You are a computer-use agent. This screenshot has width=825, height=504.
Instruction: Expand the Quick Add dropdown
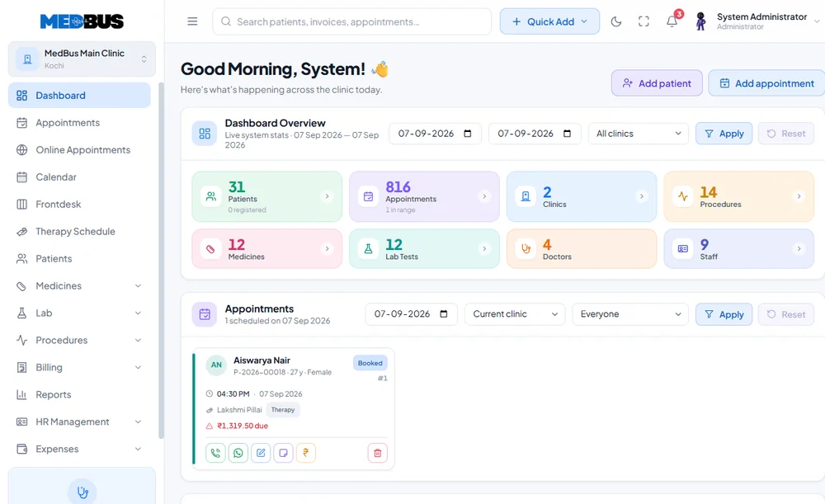[549, 21]
